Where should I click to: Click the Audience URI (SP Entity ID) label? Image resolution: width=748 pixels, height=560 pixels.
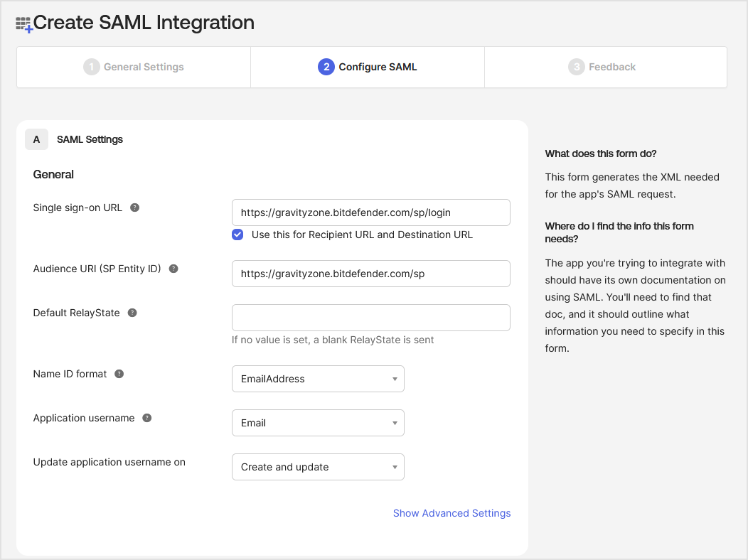point(97,269)
